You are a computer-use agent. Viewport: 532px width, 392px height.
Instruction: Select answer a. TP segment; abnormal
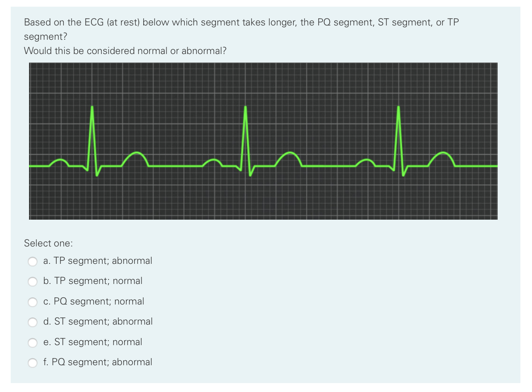pyautogui.click(x=33, y=261)
